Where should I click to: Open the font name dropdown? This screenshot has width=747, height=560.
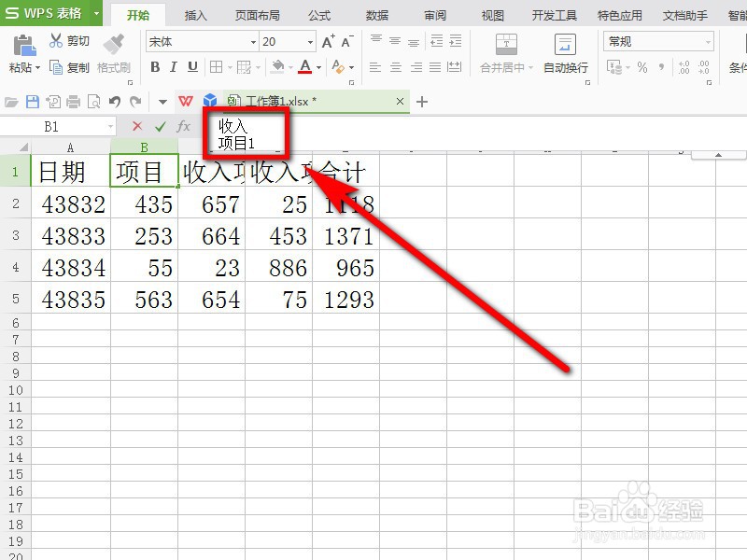(254, 41)
